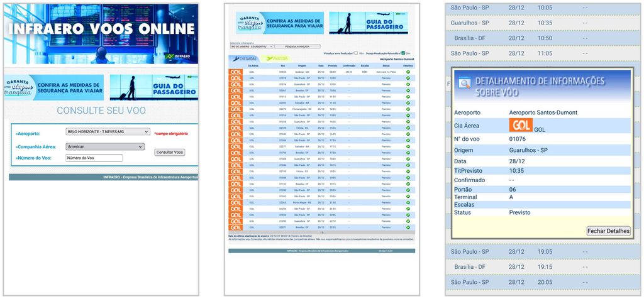Click Pesquisa Avançada button

pos(297,46)
